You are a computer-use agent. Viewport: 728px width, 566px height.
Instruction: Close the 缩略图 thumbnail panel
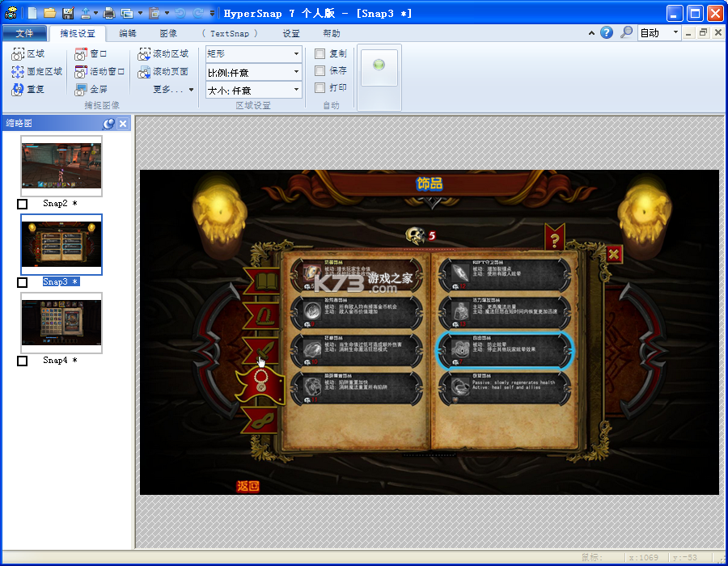123,124
